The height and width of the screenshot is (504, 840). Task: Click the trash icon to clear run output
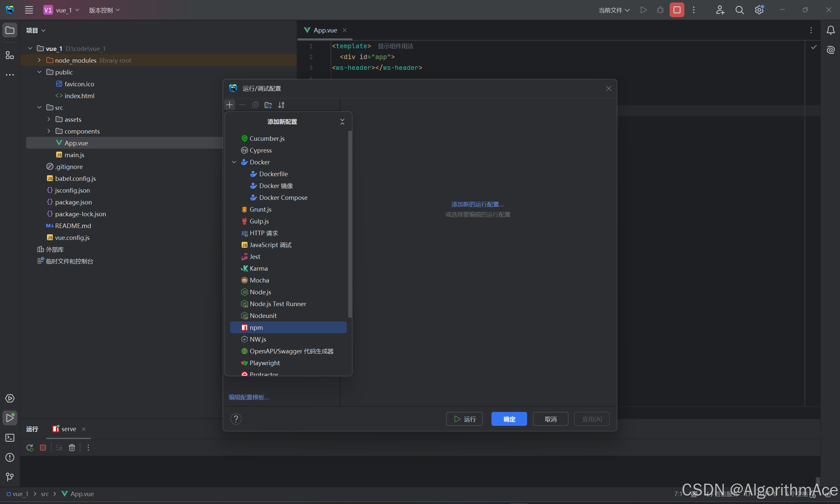click(72, 448)
